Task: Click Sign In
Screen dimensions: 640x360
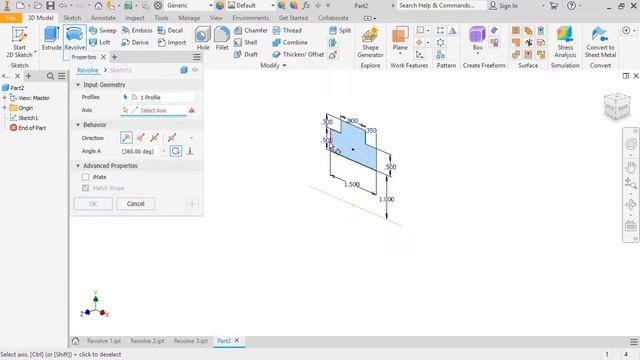Action: tap(504, 6)
